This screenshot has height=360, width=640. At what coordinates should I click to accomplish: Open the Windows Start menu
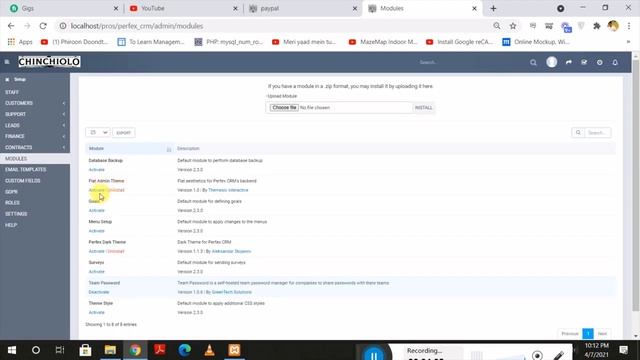12,350
